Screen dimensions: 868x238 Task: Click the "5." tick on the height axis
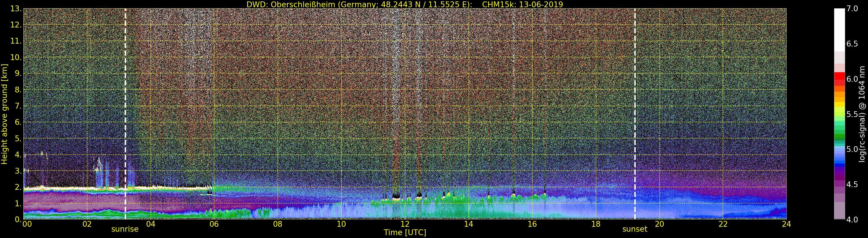(x=19, y=138)
